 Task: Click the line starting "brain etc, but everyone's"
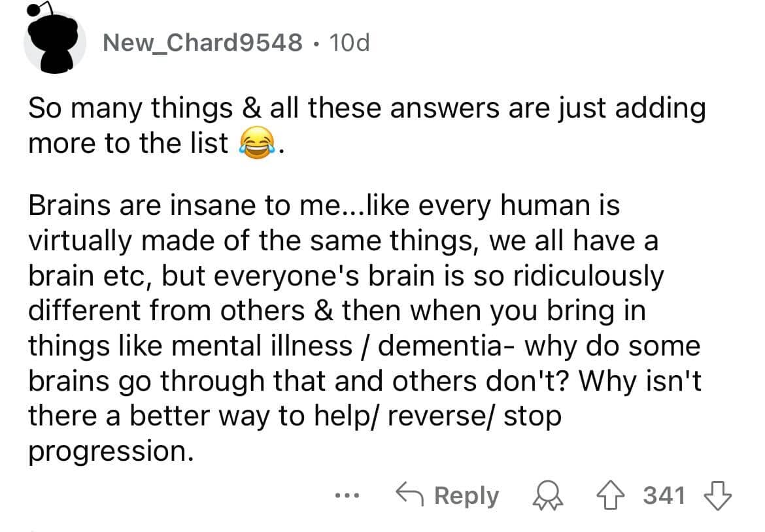pyautogui.click(x=345, y=276)
